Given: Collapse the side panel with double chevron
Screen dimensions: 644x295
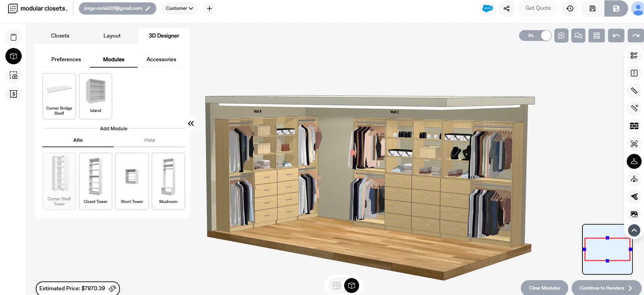Looking at the screenshot, I should click(x=191, y=124).
